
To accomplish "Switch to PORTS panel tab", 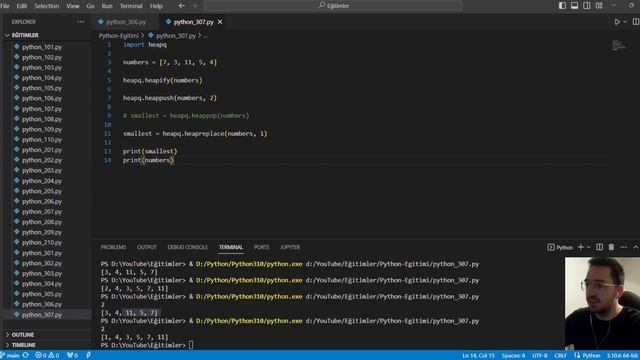I will [x=261, y=247].
